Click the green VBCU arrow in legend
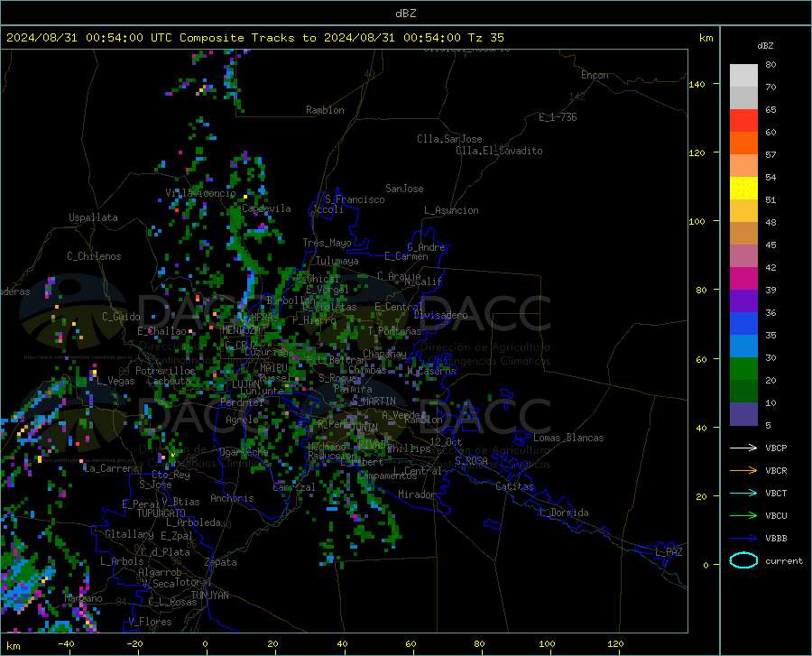 tap(743, 516)
